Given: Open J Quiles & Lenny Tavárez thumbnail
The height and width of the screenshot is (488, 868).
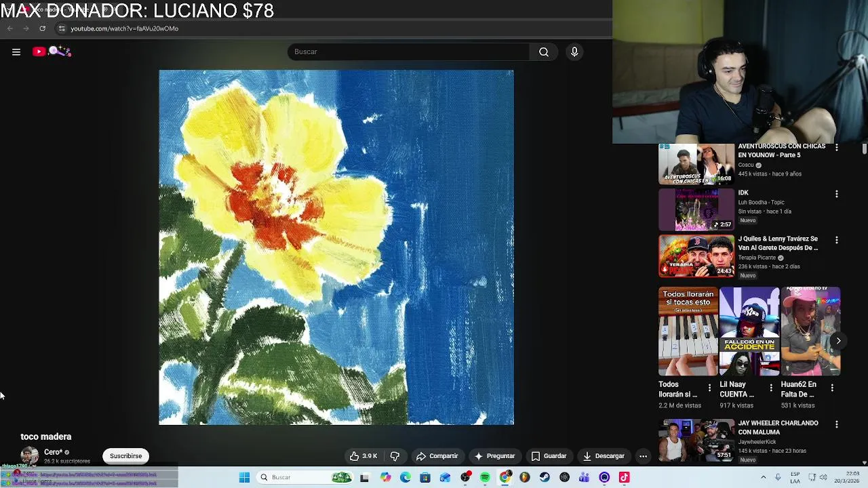Looking at the screenshot, I should [696, 256].
